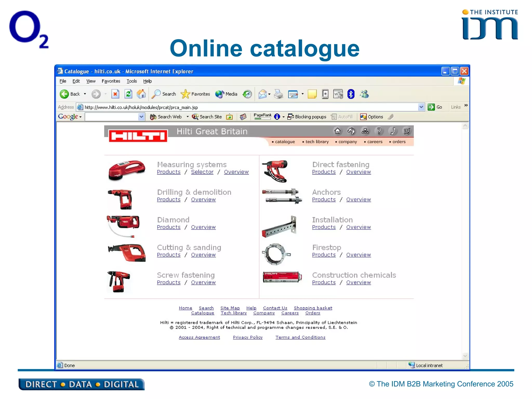Click the Hilti contact phone icon
Image resolution: width=532 pixels, height=399 pixels.
point(393,131)
